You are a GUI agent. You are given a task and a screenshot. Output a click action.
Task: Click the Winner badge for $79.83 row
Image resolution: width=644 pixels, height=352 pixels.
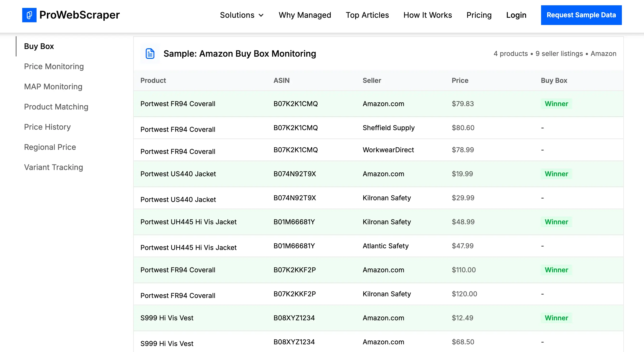tap(556, 103)
